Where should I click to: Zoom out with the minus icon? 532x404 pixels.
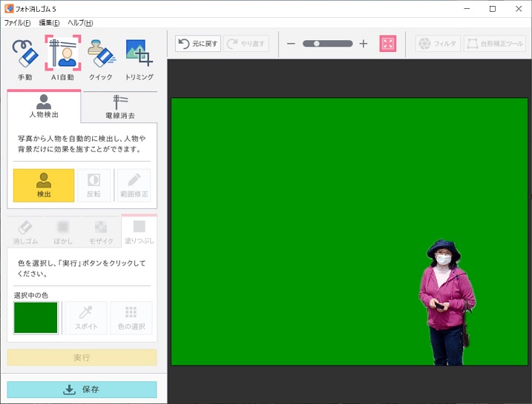click(x=291, y=44)
